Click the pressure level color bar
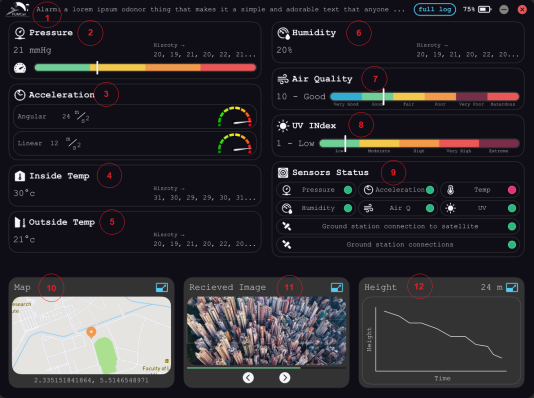Viewport: 534px width, 398px height. [x=145, y=68]
